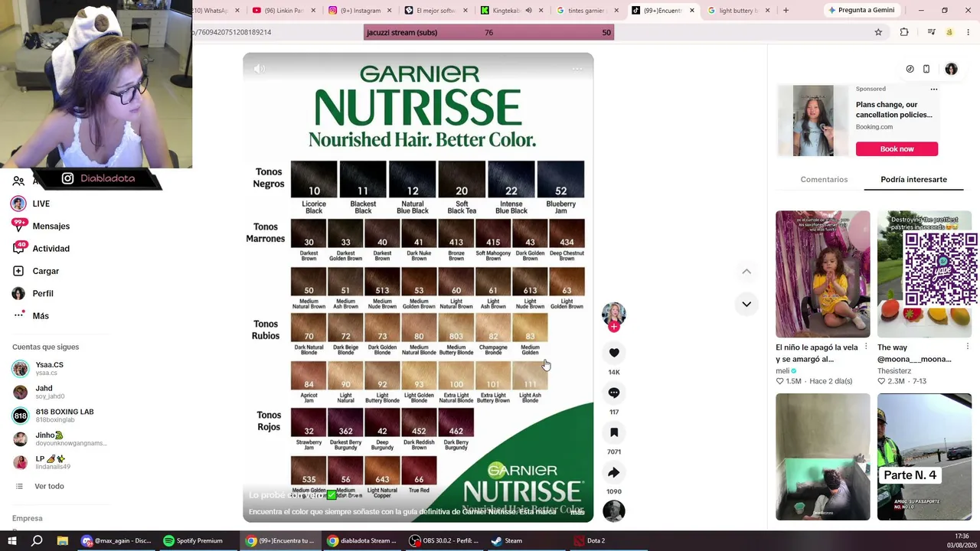
Task: Open the video comments bubble icon
Action: tap(614, 393)
